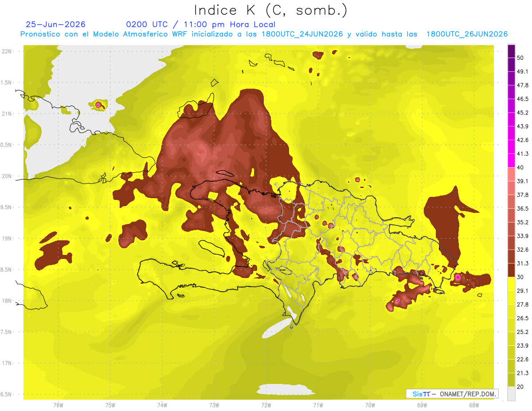Click the 22N latitude label

pos(7,51)
